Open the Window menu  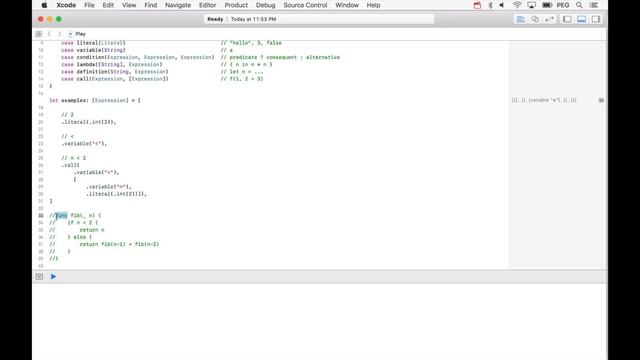pos(347,5)
